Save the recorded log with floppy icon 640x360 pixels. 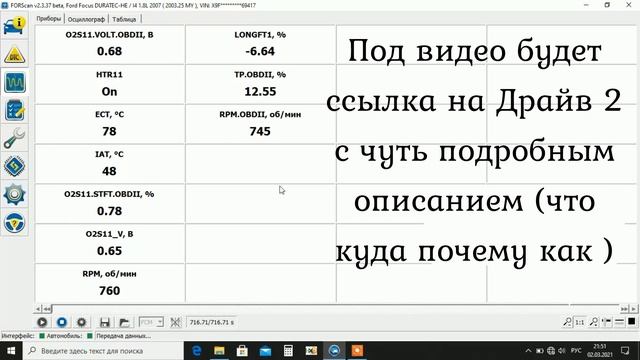[104, 322]
